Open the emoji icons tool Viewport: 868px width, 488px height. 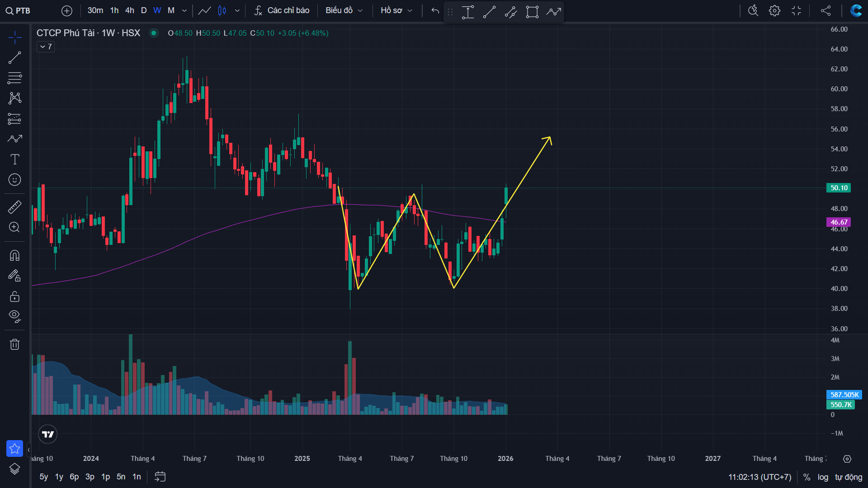click(14, 180)
